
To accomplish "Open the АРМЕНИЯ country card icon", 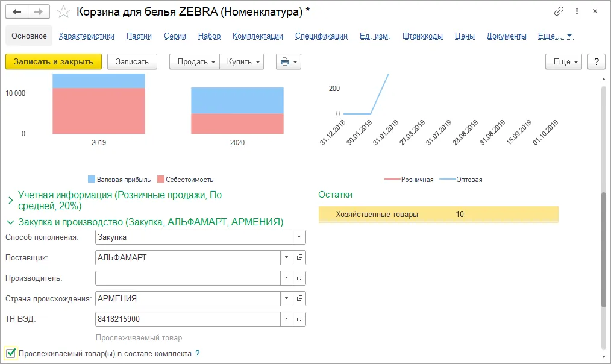I will pos(299,298).
